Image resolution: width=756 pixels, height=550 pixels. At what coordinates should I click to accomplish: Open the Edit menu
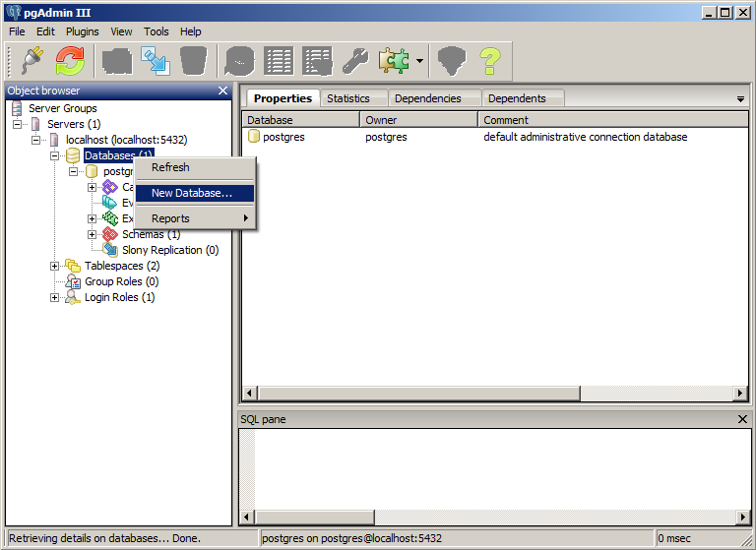click(45, 31)
